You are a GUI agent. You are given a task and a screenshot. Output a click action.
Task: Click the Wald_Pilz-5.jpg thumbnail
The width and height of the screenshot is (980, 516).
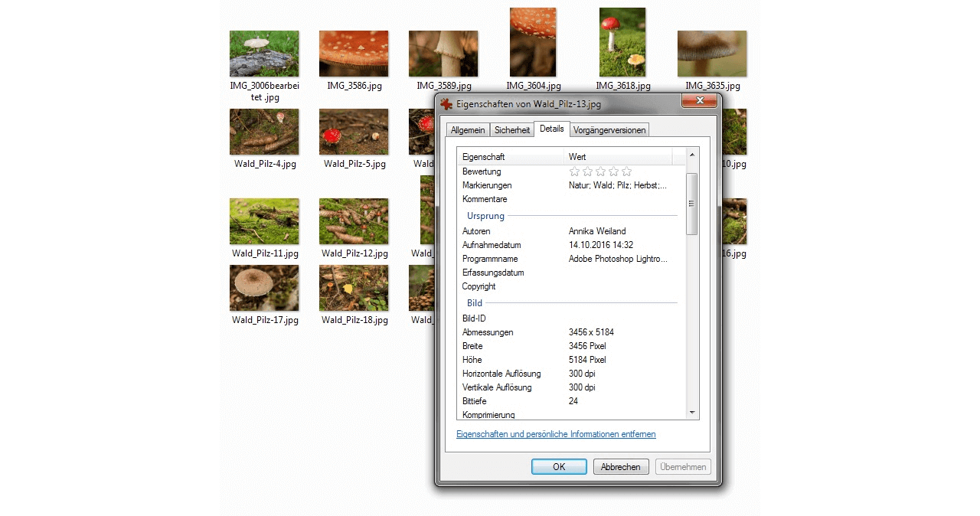coord(354,132)
